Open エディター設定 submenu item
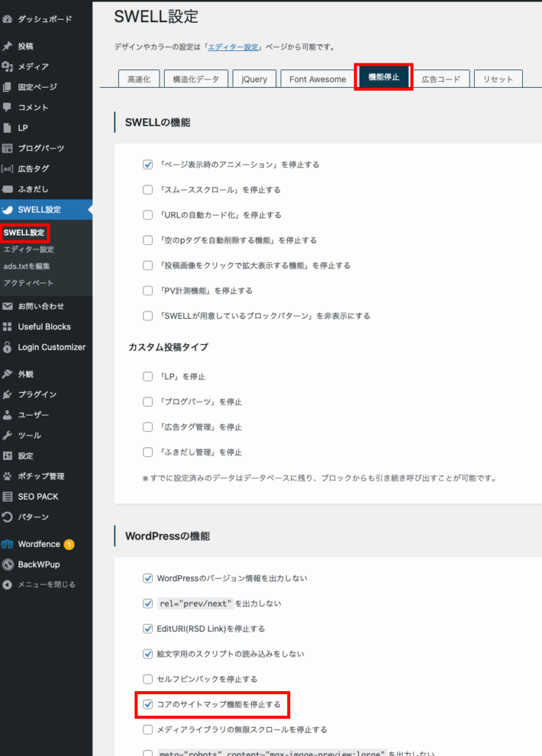The height and width of the screenshot is (756, 542). [x=29, y=250]
